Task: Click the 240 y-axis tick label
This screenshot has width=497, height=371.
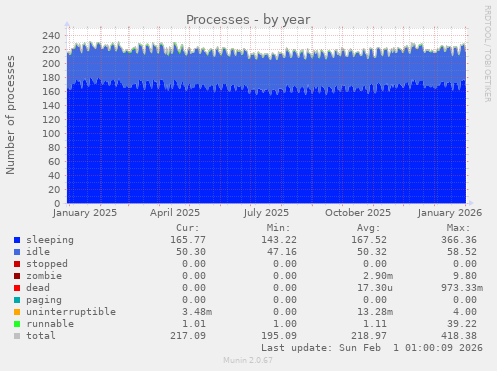Action: point(51,35)
